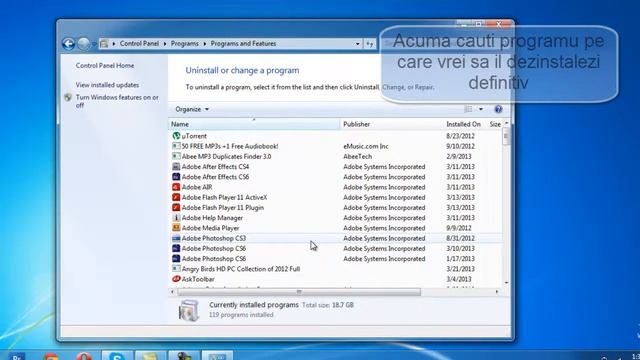
Task: Open the Organize dropdown menu
Action: point(192,109)
